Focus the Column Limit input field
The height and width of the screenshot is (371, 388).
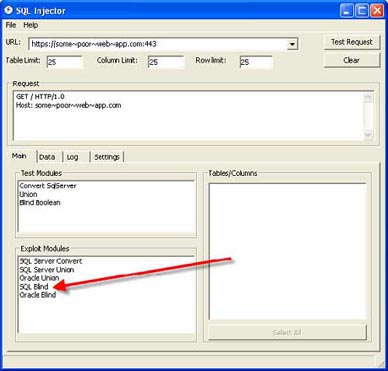click(166, 62)
